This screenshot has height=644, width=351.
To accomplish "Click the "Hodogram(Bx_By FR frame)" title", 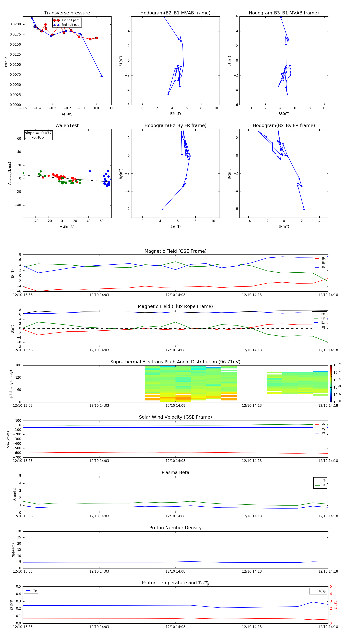I will (284, 125).
